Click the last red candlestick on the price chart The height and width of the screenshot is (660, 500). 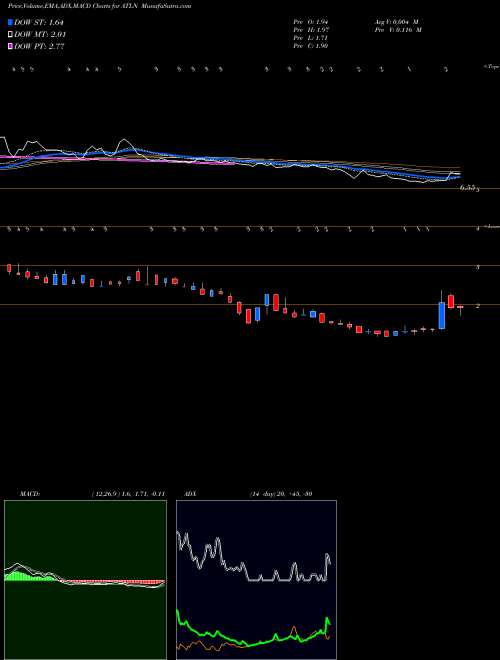coord(460,307)
